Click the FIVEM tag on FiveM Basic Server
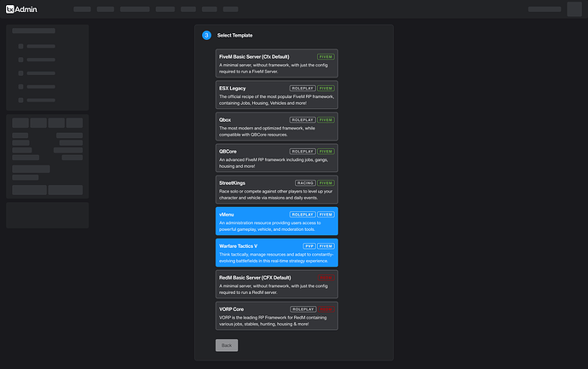588x369 pixels. coord(326,56)
